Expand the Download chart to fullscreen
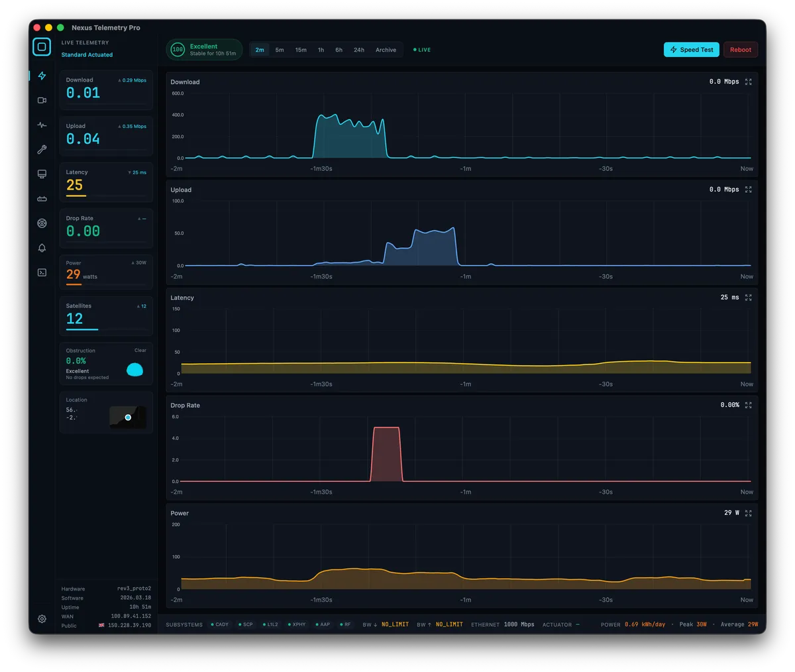This screenshot has height=672, width=795. [749, 82]
